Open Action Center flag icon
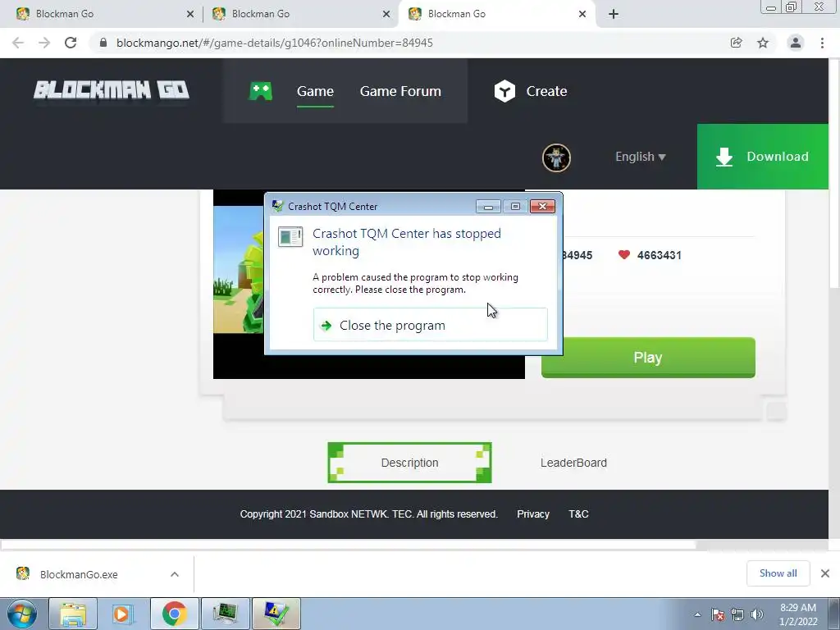Screen dimensions: 840x630 (x=718, y=614)
